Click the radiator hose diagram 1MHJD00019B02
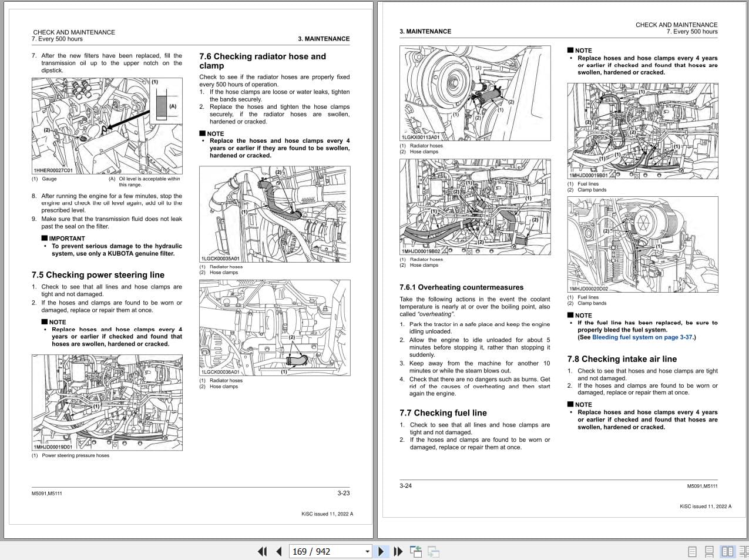749x560 pixels. click(x=475, y=207)
